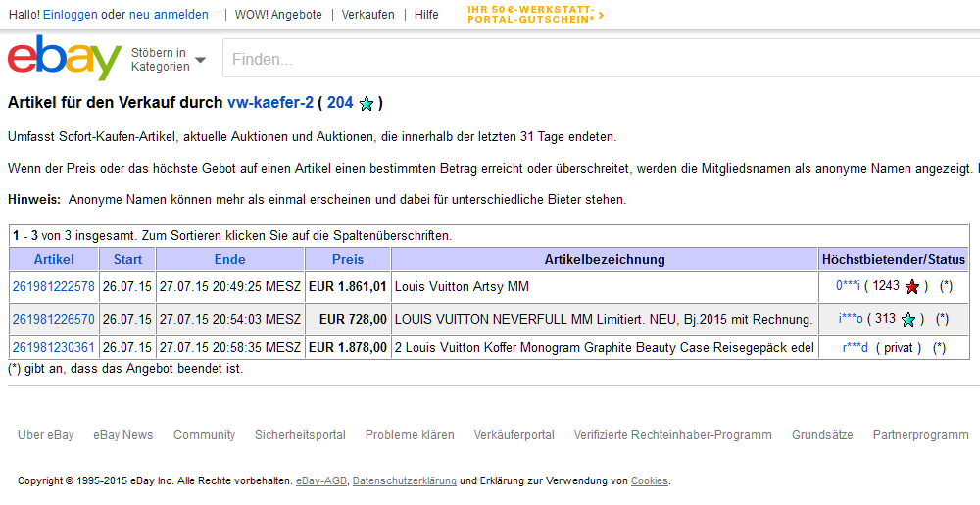The height and width of the screenshot is (505, 980).
Task: Open Verifizierte Rechteinhaber-Programm link
Action: pos(672,435)
